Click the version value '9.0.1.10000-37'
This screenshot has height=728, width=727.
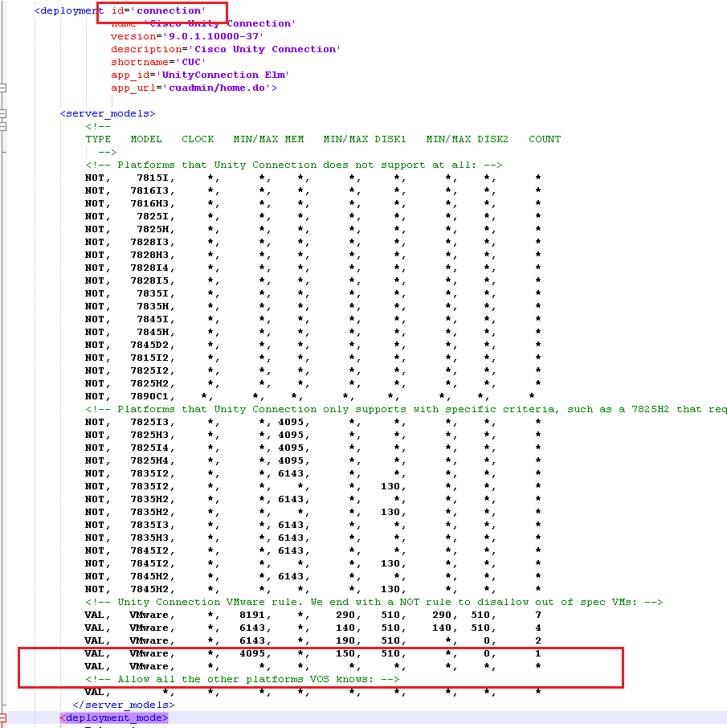pyautogui.click(x=213, y=36)
